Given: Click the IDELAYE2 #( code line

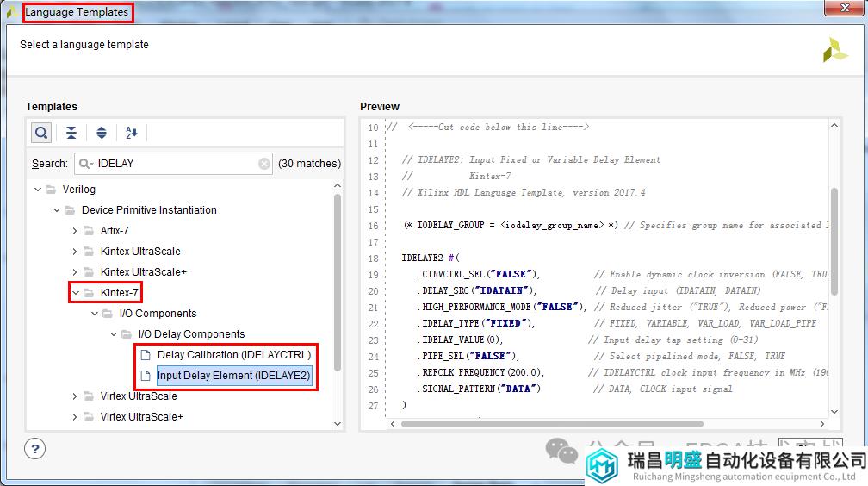Looking at the screenshot, I should click(x=431, y=258).
